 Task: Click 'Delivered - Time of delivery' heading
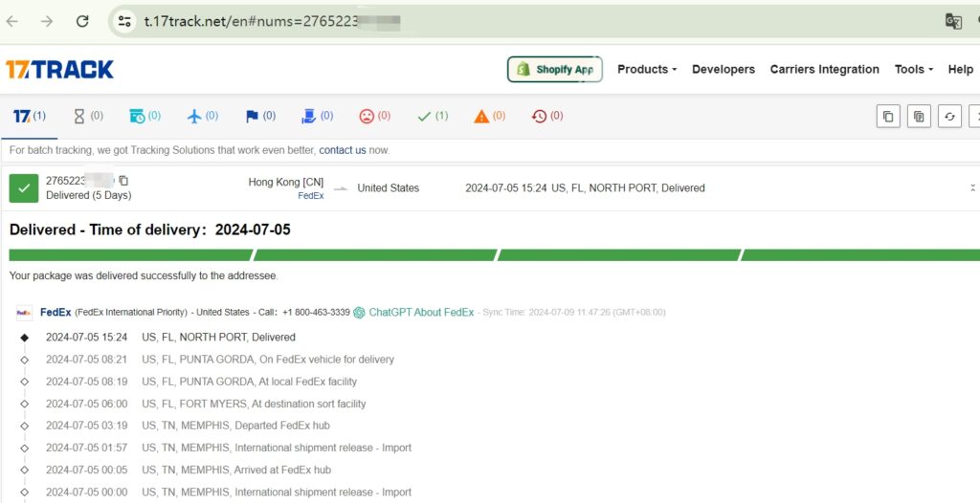(x=150, y=230)
